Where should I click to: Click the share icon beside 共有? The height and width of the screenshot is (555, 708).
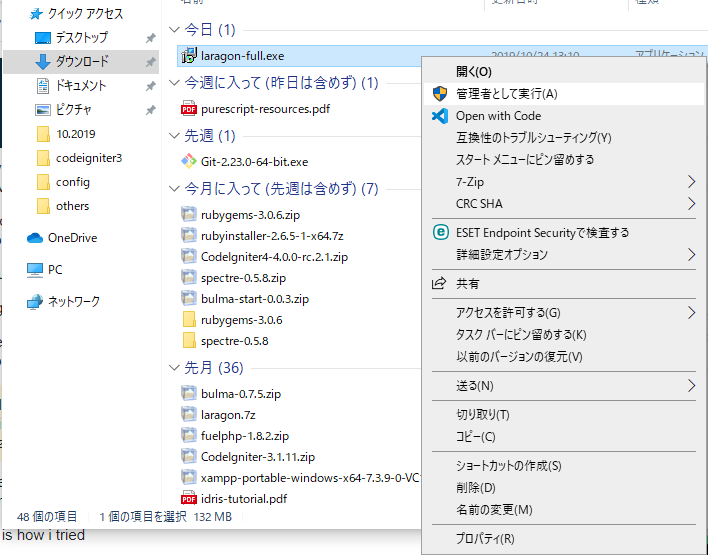pos(439,283)
